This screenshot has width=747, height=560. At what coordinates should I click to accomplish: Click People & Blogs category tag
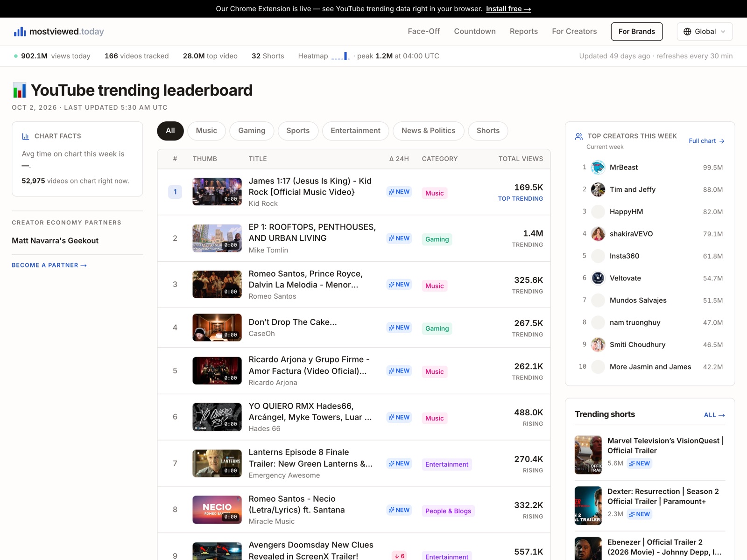(x=448, y=511)
